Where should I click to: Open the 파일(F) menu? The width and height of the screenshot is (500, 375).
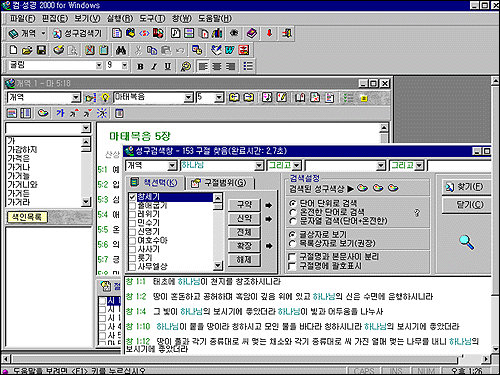(x=22, y=19)
